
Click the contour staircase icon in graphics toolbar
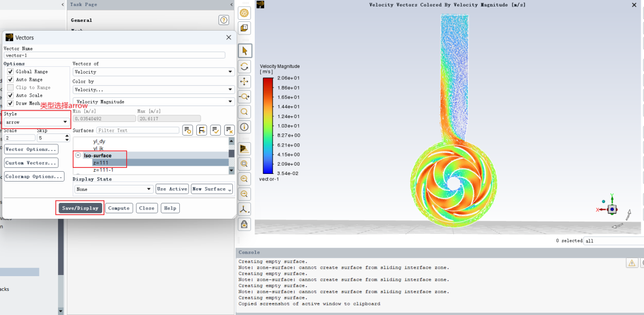(x=245, y=149)
